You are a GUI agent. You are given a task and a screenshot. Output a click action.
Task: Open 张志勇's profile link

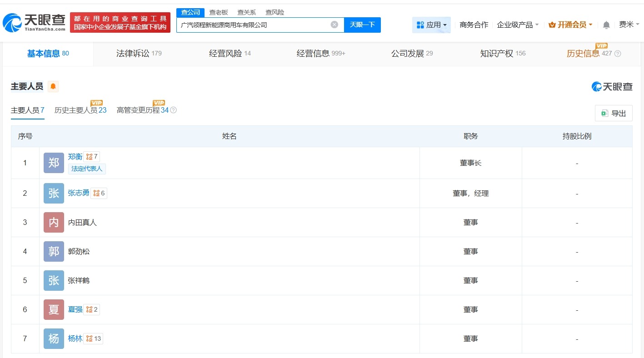[78, 193]
